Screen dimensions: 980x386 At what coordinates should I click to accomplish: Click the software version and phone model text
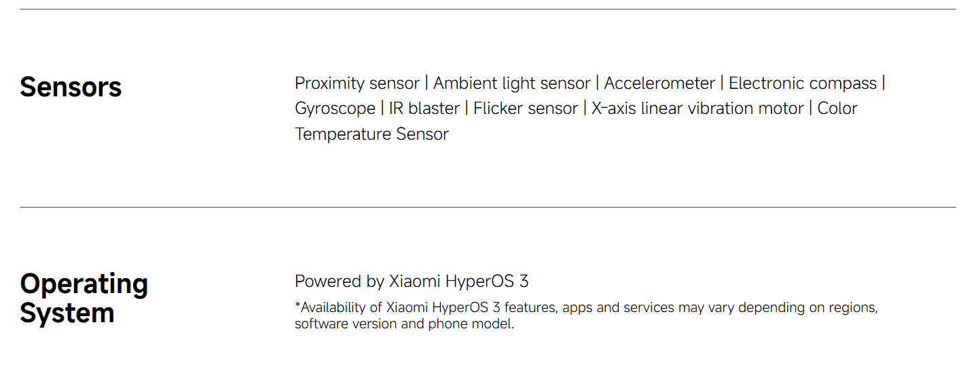click(x=404, y=324)
